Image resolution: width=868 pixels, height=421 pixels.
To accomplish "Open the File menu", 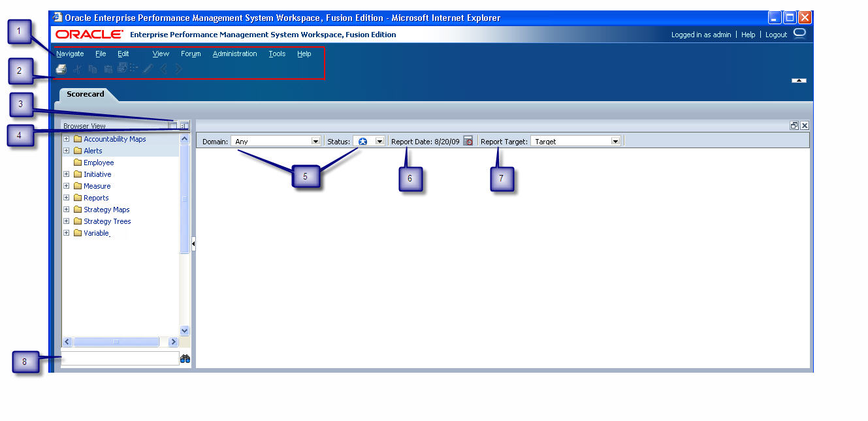I will [x=101, y=54].
